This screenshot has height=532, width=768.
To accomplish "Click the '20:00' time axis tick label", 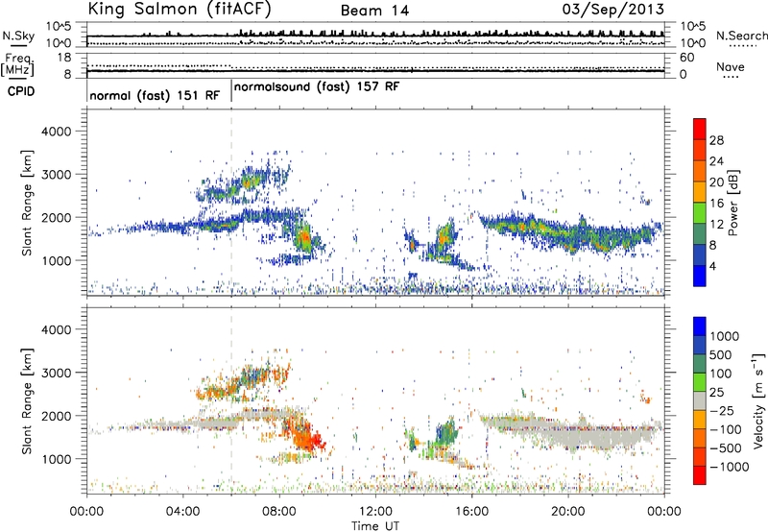I will coord(567,512).
